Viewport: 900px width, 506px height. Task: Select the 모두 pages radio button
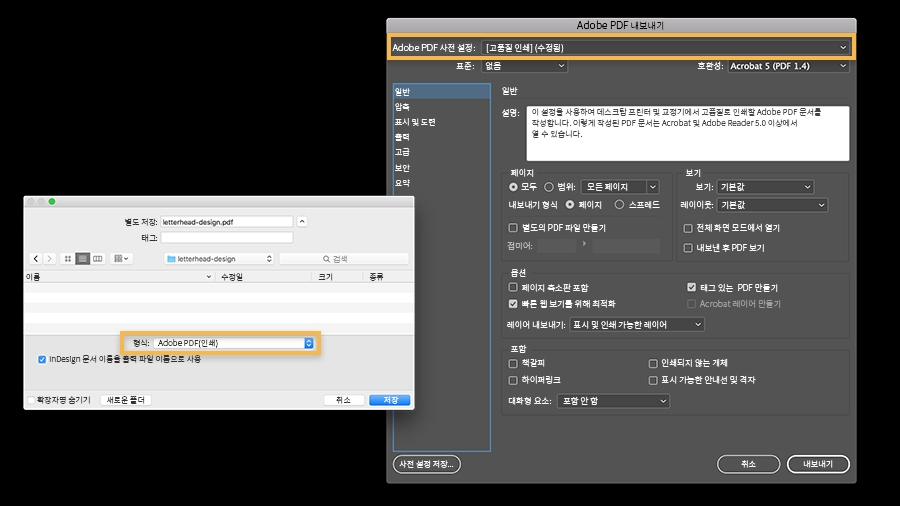(x=513, y=187)
